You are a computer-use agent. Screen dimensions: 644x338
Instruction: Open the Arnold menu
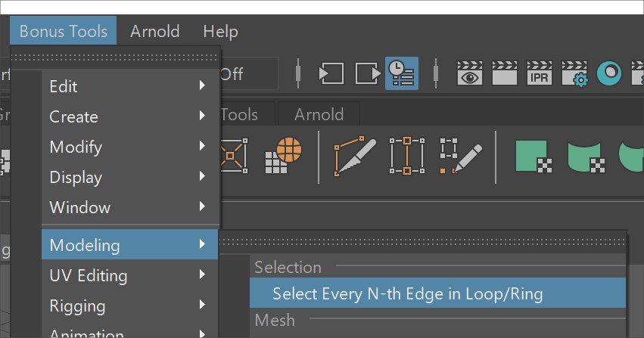[x=155, y=31]
